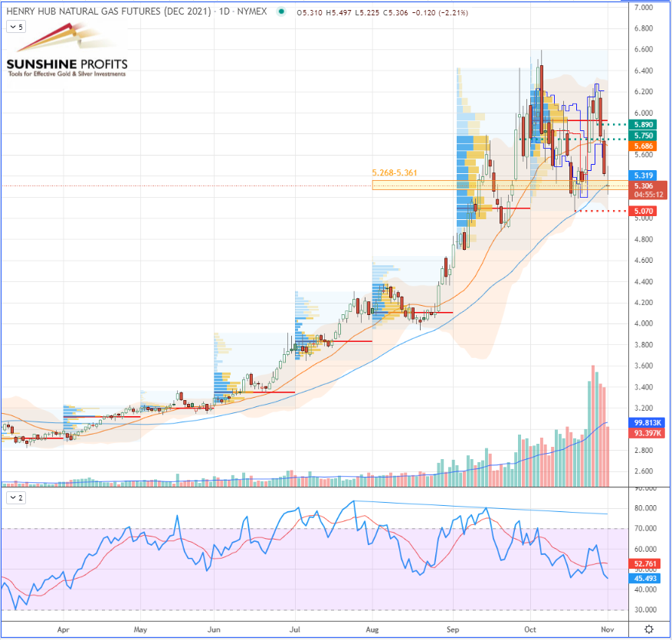Click the NYMEX exchange label
Viewport: 672px width, 640px height.
tap(252, 11)
